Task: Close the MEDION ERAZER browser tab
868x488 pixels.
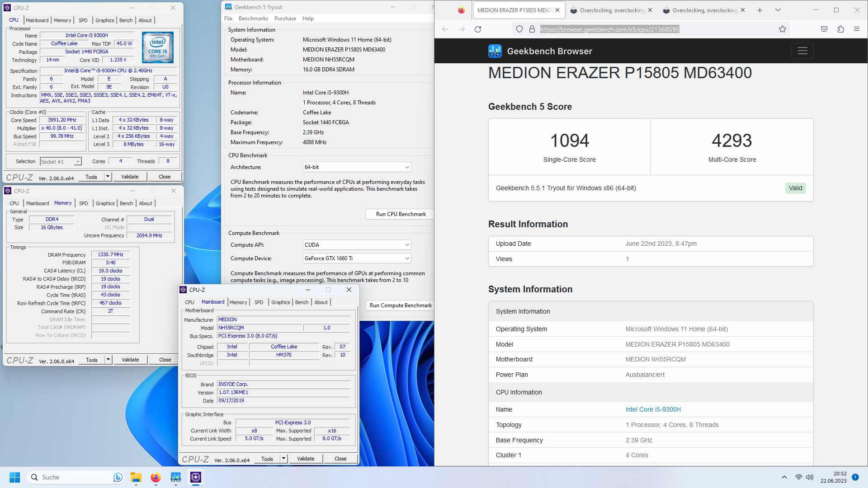Action: (557, 10)
